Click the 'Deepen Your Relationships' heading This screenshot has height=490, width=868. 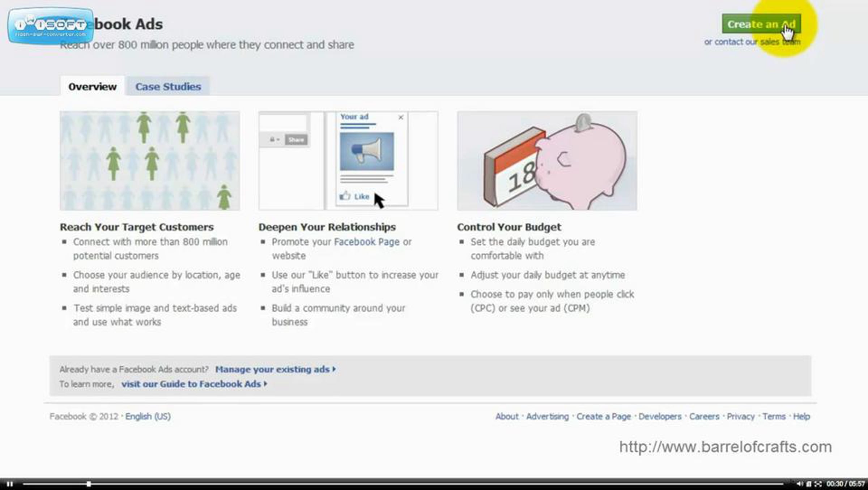(x=327, y=227)
